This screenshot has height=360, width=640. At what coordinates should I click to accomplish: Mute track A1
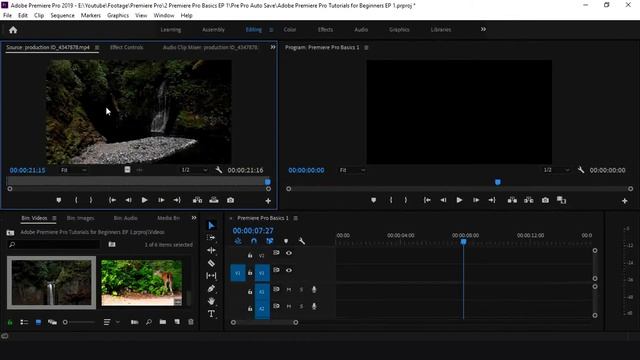click(289, 289)
